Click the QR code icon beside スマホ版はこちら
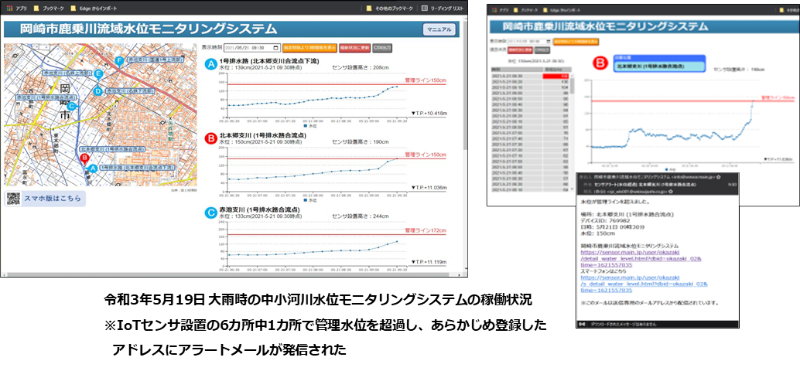The height and width of the screenshot is (371, 800). tap(13, 199)
